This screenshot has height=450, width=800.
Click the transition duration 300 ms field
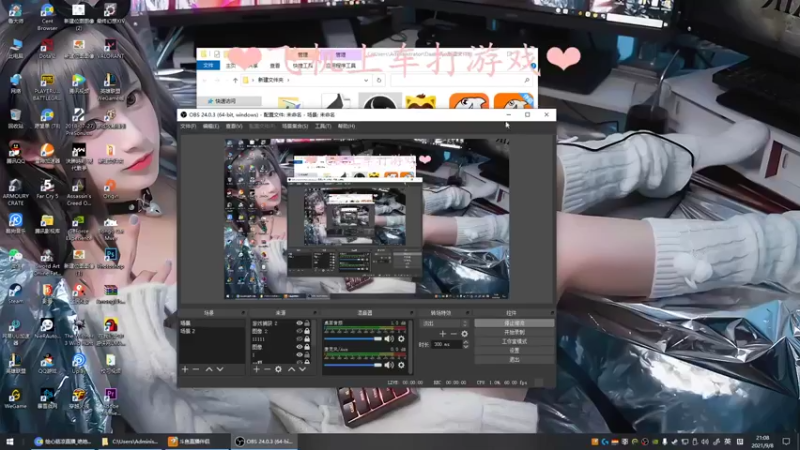point(446,345)
